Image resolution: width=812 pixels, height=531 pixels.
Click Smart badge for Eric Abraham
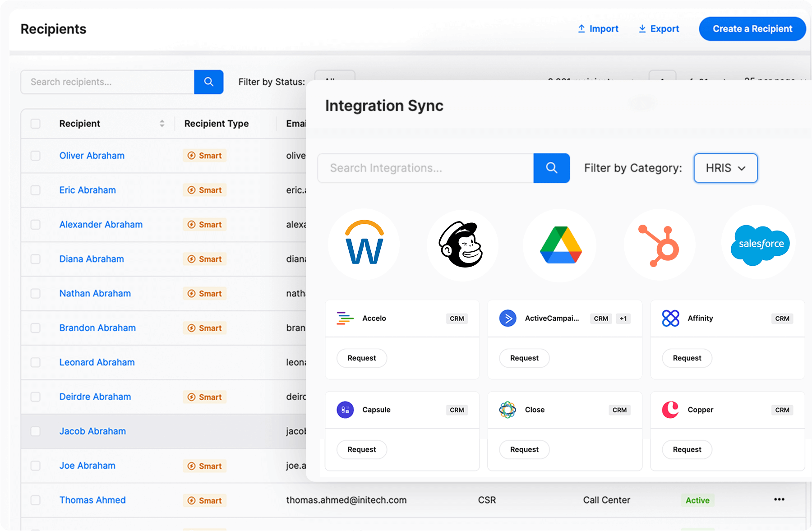[205, 190]
